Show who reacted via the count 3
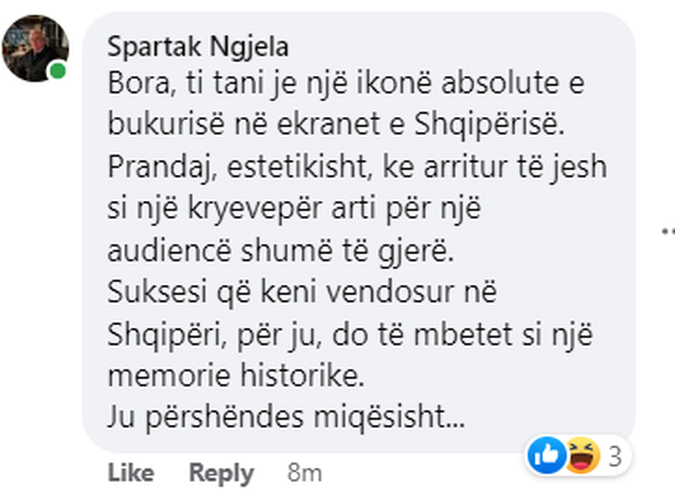The image size is (675, 500). click(615, 458)
